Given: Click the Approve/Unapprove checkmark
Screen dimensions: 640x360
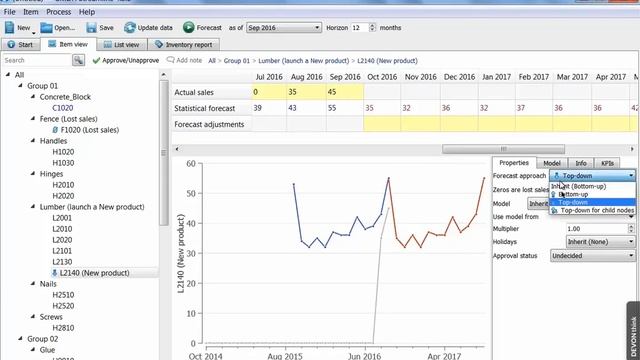Looking at the screenshot, I should [x=96, y=60].
